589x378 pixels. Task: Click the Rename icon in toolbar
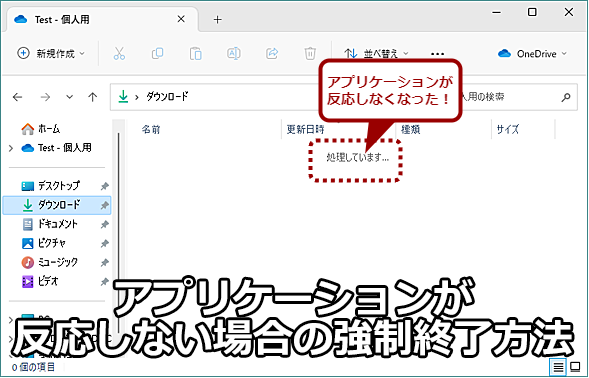point(234,53)
